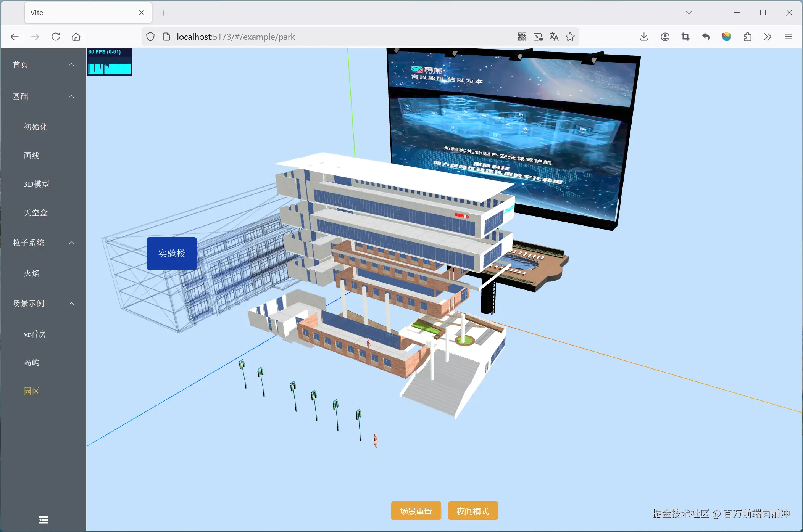Click the QR code icon in address bar

point(522,37)
